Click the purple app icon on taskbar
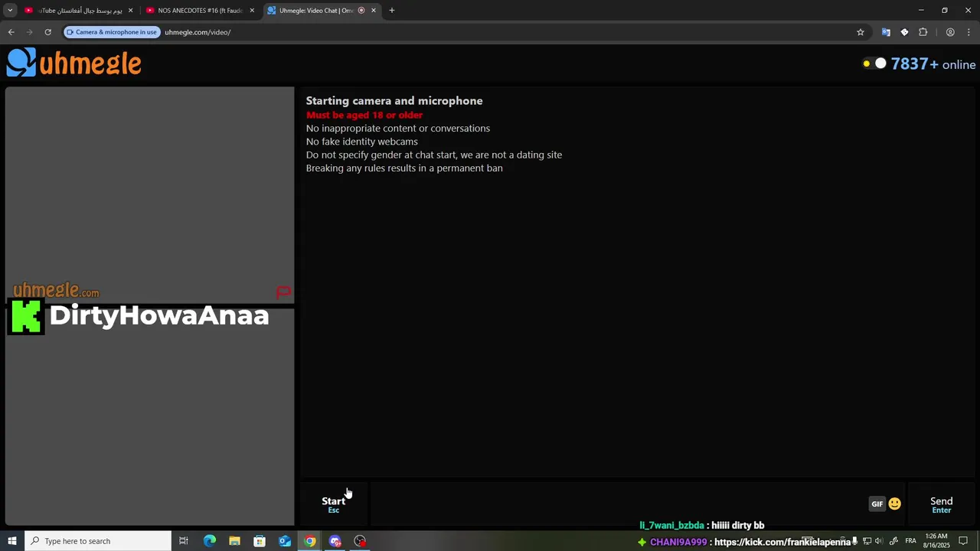The width and height of the screenshot is (980, 551). pos(335,541)
